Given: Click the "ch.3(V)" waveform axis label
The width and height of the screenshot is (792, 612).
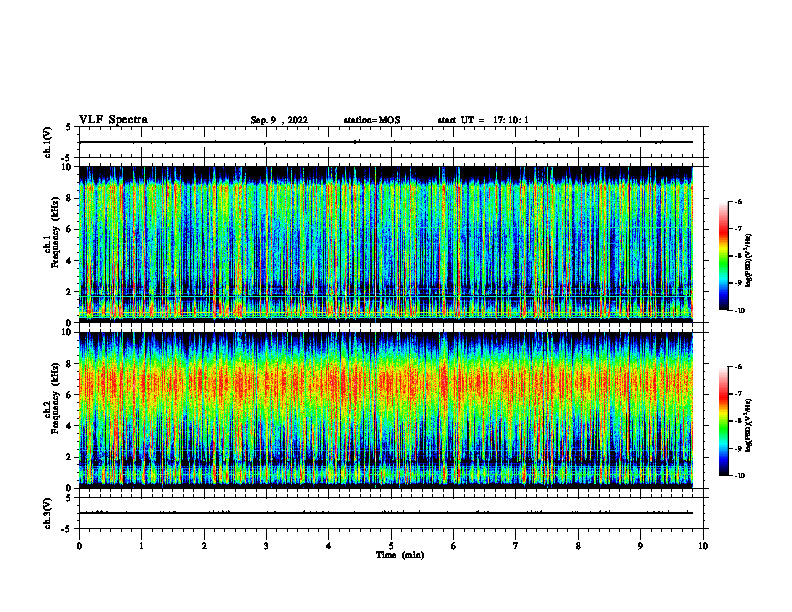Looking at the screenshot, I should 48,513.
